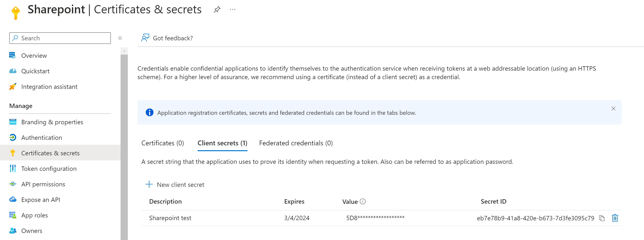This screenshot has width=644, height=240.
Task: Select the Client secrets (1) tab
Action: tap(222, 143)
